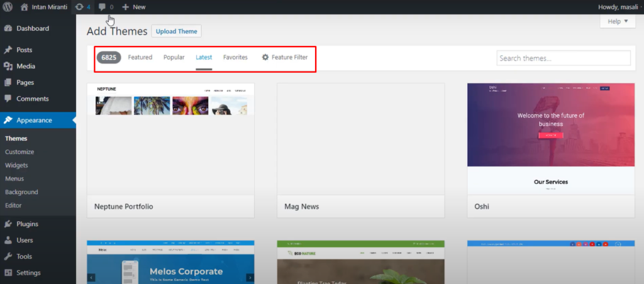The image size is (644, 284).
Task: Open Background submenu item
Action: click(21, 192)
